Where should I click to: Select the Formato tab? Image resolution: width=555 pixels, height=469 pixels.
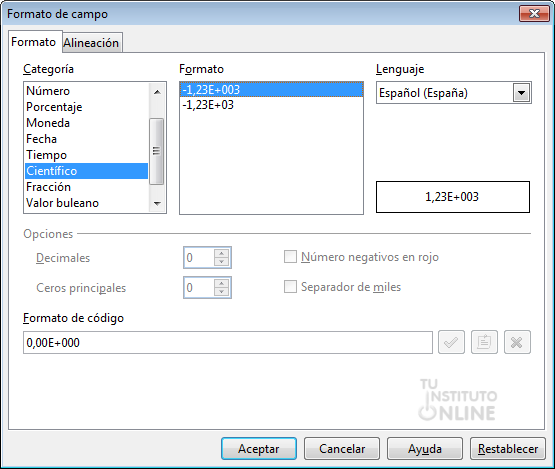point(34,42)
